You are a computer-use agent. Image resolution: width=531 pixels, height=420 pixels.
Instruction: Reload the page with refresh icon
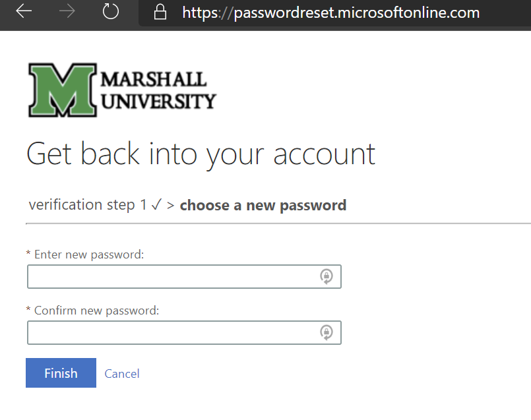tap(110, 11)
